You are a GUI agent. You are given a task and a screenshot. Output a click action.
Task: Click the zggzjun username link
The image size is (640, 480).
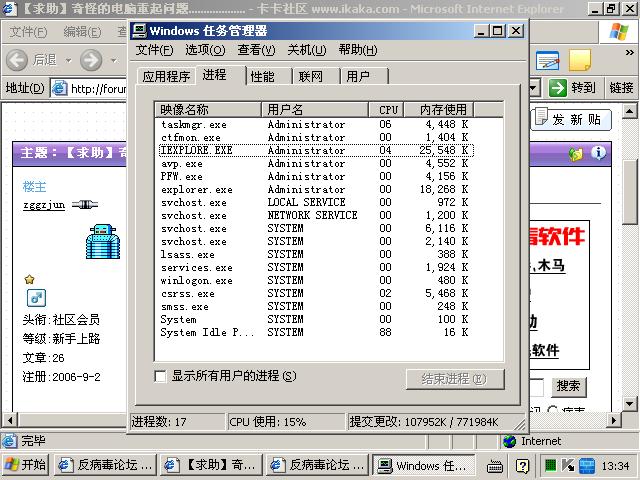[44, 204]
